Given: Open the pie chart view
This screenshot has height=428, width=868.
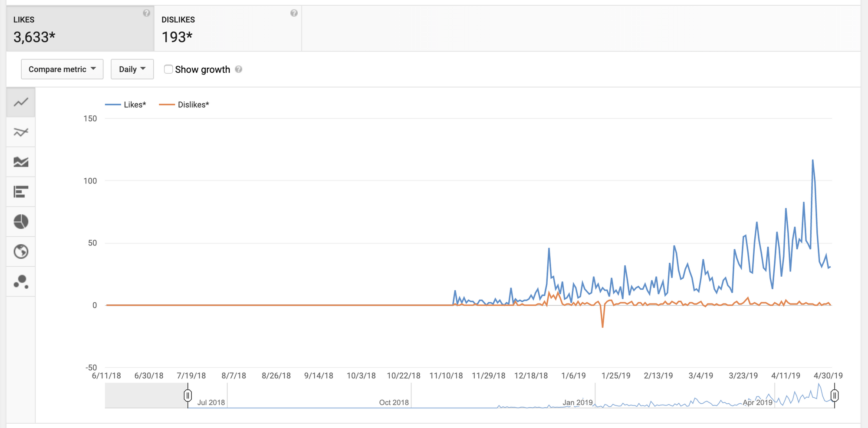Looking at the screenshot, I should 21,222.
